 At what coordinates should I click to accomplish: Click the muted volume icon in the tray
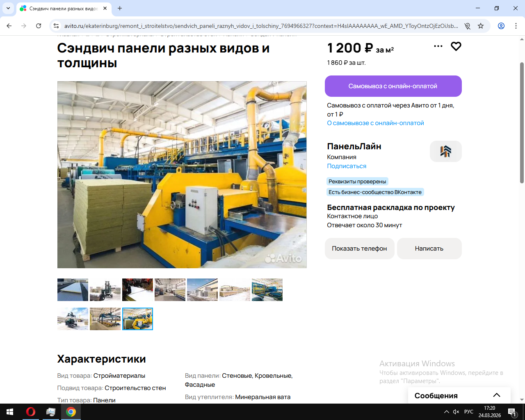point(456,412)
